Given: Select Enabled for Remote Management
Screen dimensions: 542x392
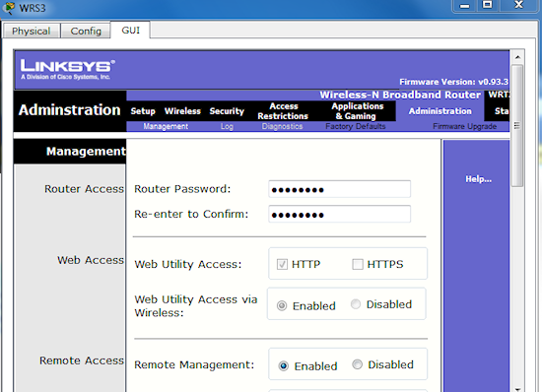Looking at the screenshot, I should tap(283, 365).
